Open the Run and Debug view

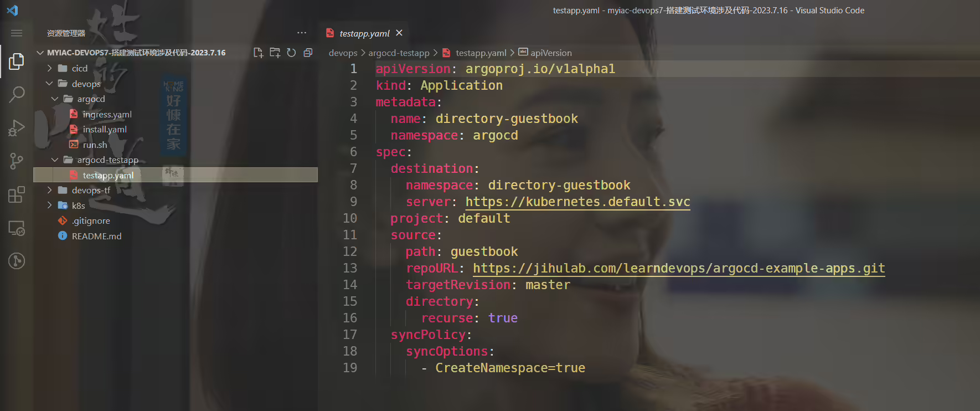point(17,128)
